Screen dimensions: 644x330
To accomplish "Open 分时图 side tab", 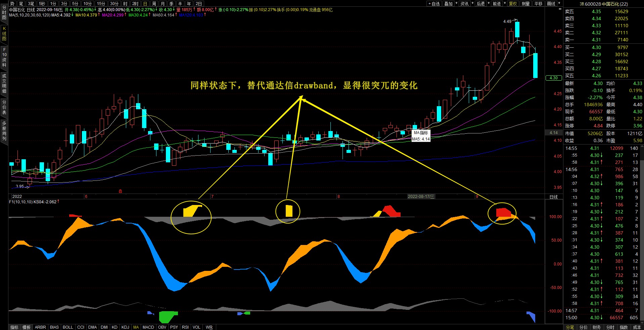I will click(4, 12).
